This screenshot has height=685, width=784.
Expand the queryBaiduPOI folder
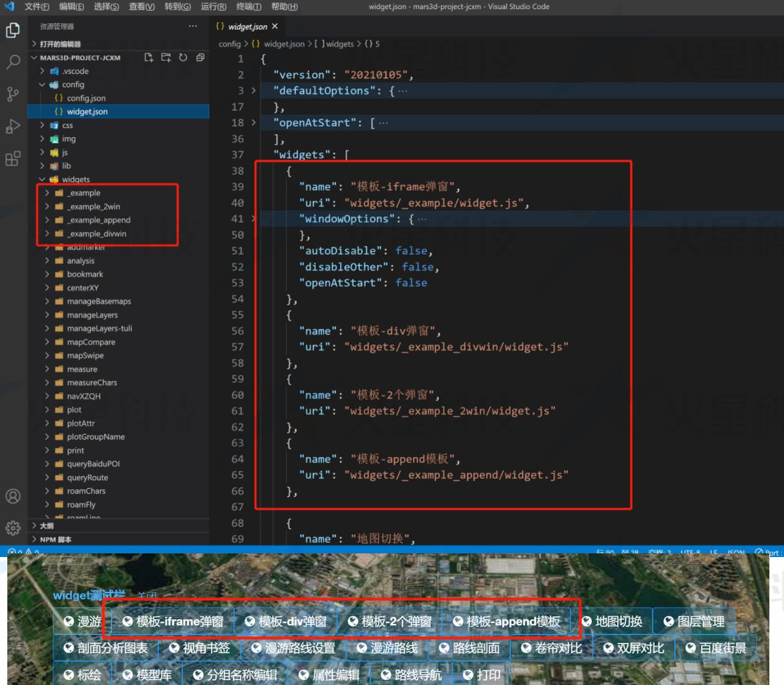click(119, 464)
